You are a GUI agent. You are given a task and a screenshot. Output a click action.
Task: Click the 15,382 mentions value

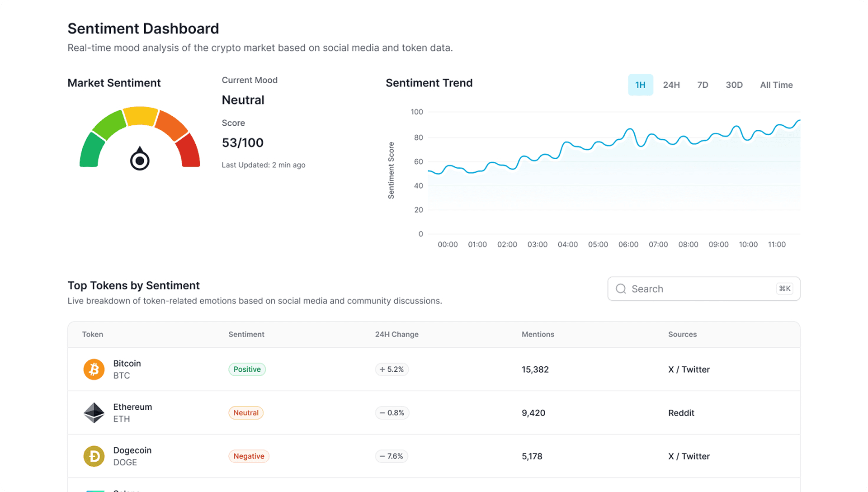(535, 369)
